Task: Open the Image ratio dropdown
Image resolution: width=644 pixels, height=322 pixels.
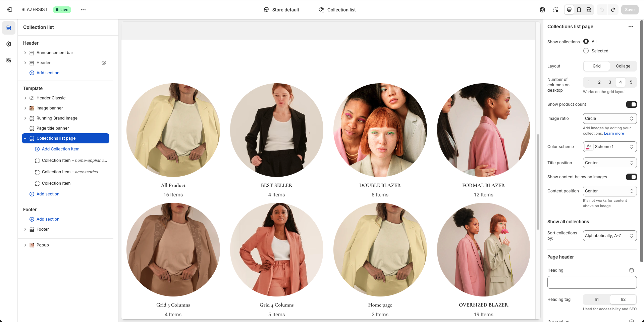Action: 609,119
